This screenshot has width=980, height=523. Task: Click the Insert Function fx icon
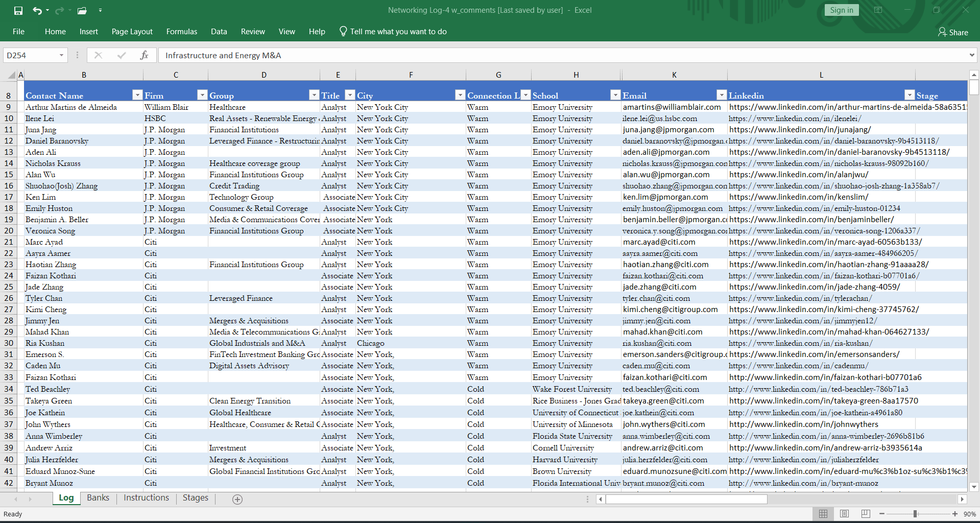coord(144,55)
